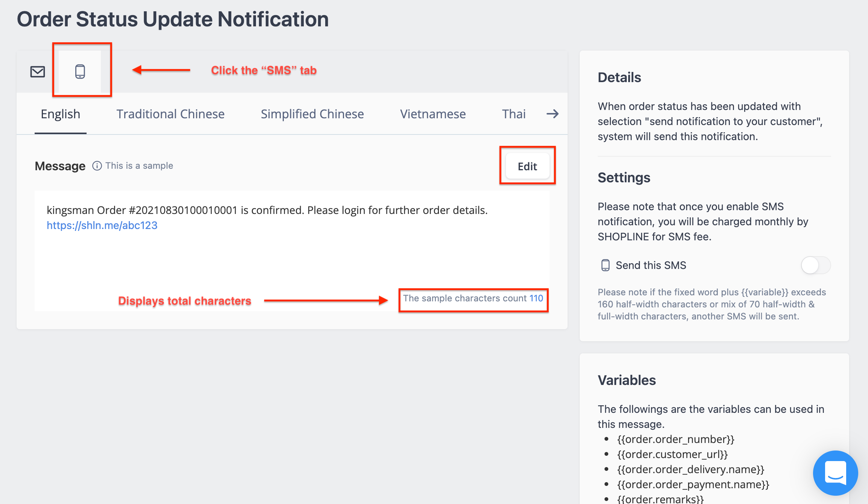Viewport: 868px width, 504px height.
Task: Click the right arrow to reveal more languages
Action: 552,113
